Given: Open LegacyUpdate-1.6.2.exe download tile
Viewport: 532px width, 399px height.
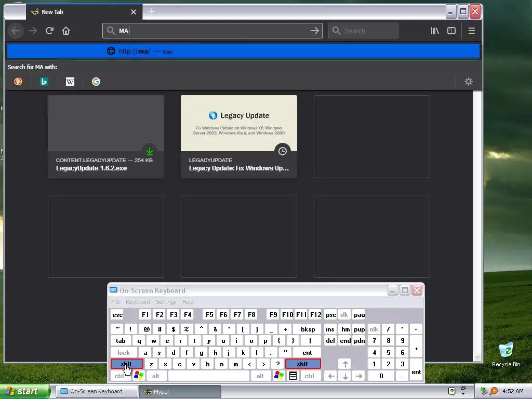Looking at the screenshot, I should click(x=106, y=137).
